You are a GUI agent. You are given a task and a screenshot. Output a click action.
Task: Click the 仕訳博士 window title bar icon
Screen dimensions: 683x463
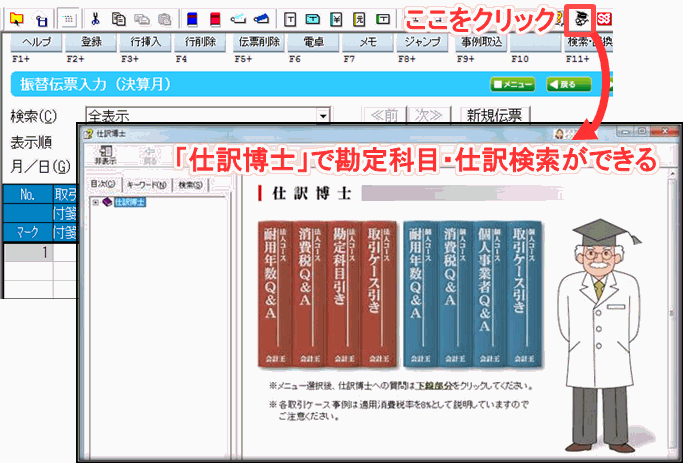(x=88, y=134)
